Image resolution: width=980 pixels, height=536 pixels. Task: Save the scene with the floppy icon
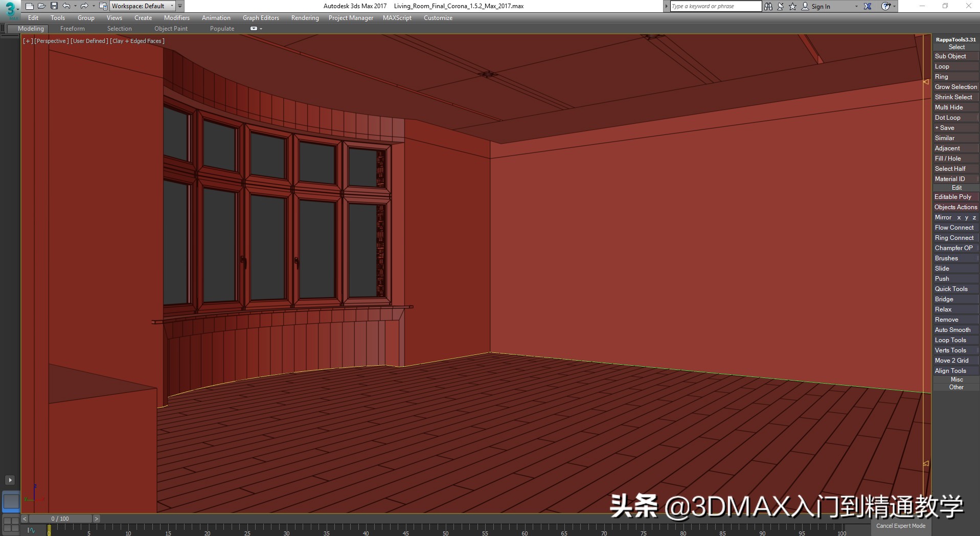click(x=54, y=6)
